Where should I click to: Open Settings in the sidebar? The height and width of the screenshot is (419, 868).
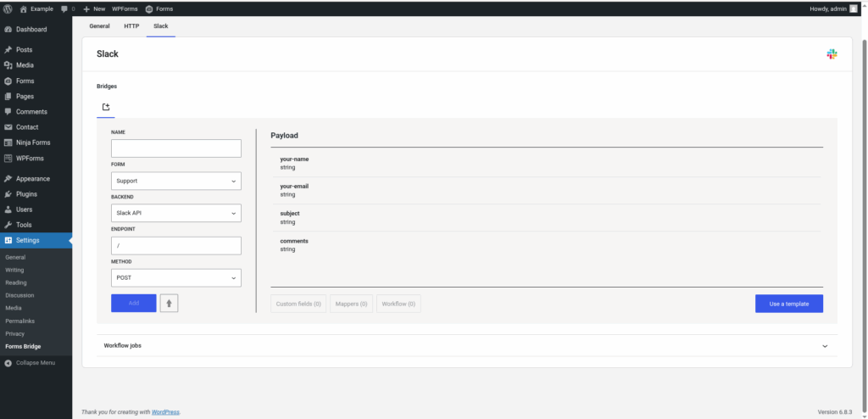pos(36,240)
